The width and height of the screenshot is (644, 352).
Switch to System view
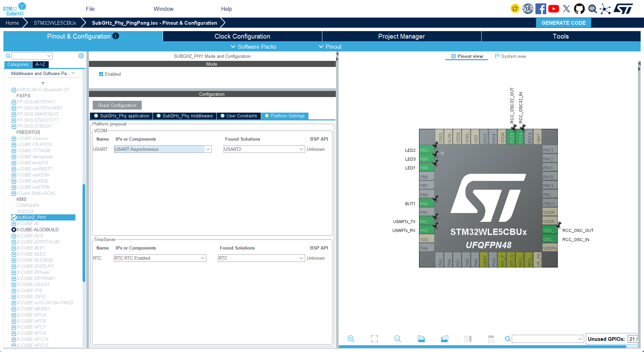[x=510, y=56]
